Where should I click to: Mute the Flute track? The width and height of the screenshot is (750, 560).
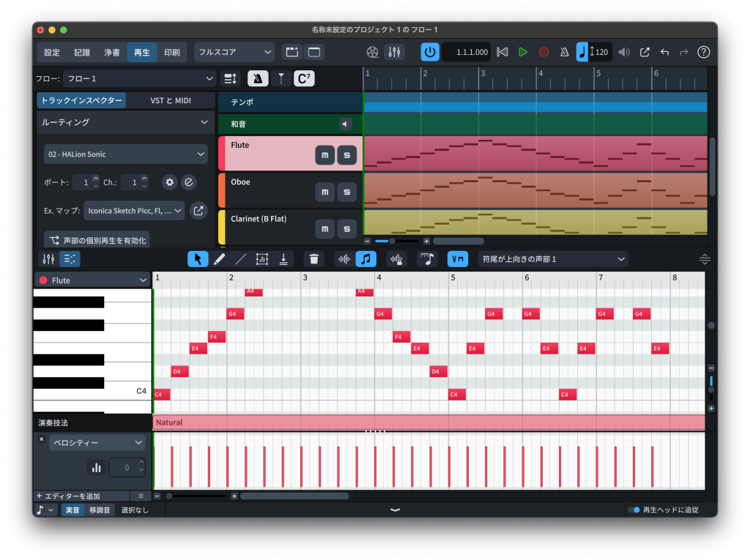click(x=325, y=155)
